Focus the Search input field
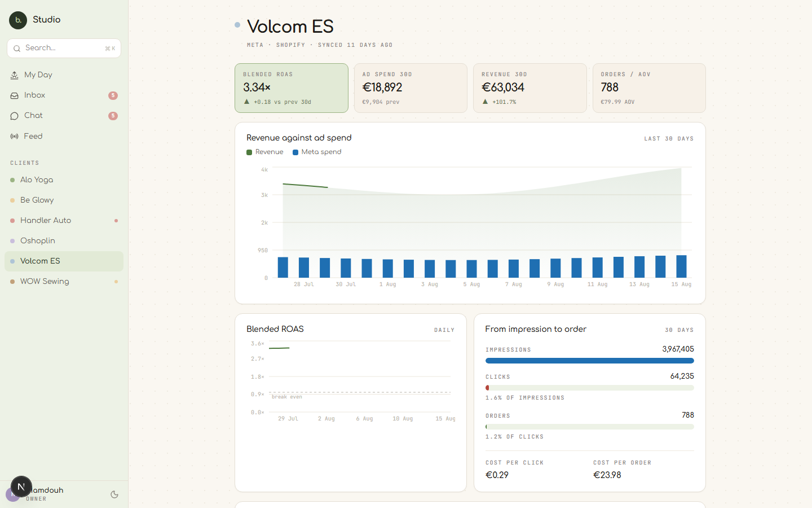 [x=64, y=48]
